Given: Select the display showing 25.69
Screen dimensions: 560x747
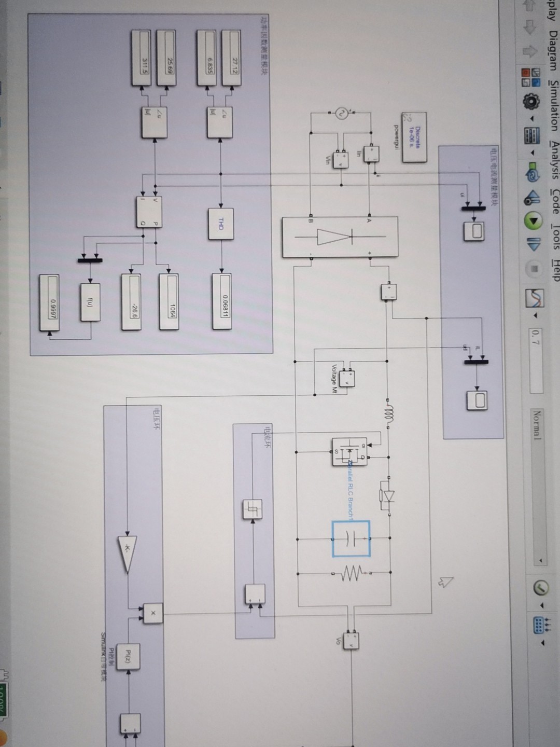Looking at the screenshot, I should [166, 58].
